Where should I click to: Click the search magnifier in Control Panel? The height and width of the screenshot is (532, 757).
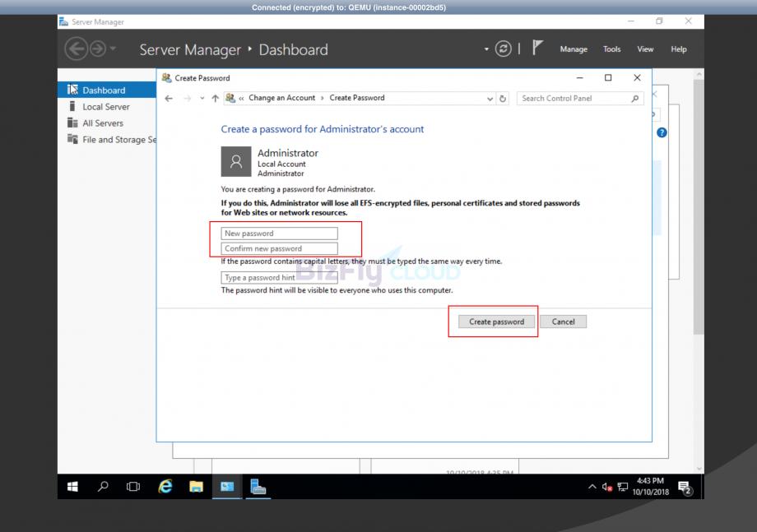coord(635,99)
